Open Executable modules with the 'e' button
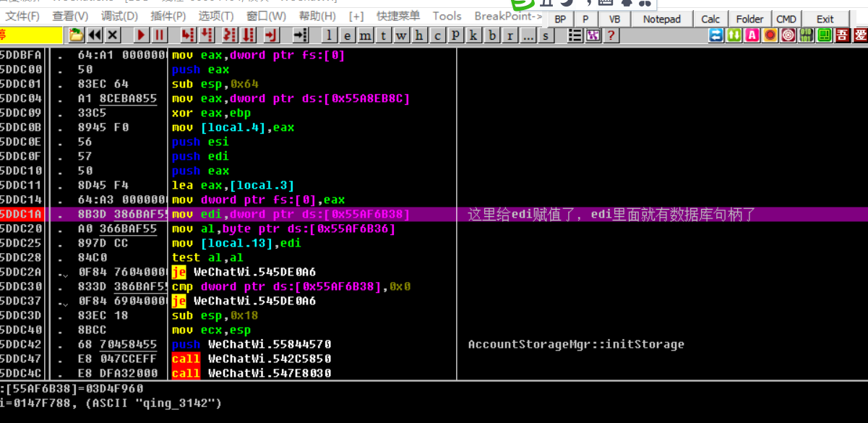This screenshot has width=868, height=423. coord(348,35)
